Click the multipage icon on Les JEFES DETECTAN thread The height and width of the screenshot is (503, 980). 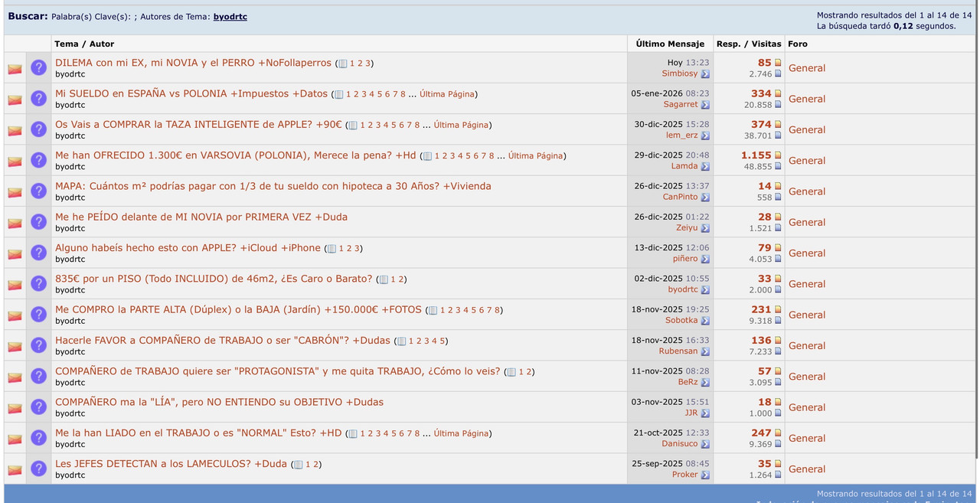(299, 465)
